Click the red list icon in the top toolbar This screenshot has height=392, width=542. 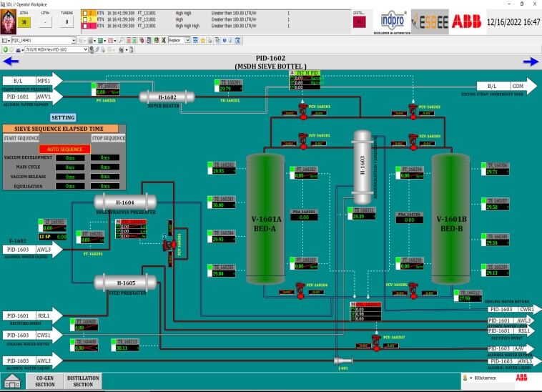click(x=129, y=41)
